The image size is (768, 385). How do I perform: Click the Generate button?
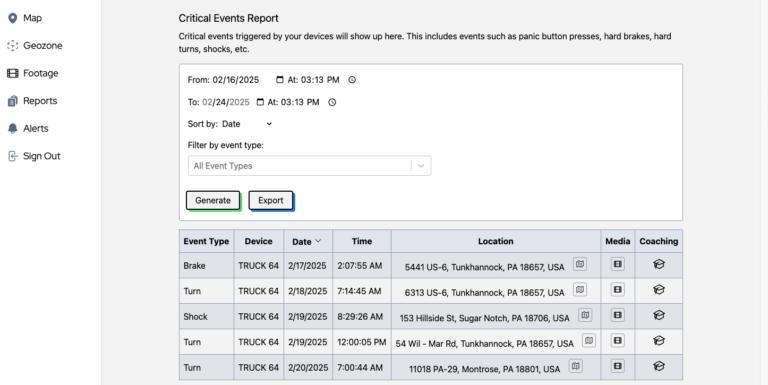[213, 200]
